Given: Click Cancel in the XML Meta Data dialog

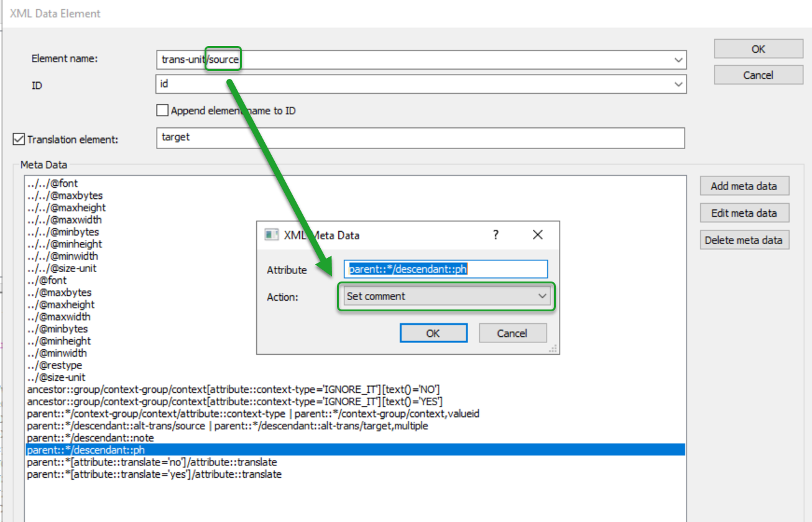Looking at the screenshot, I should [x=512, y=333].
